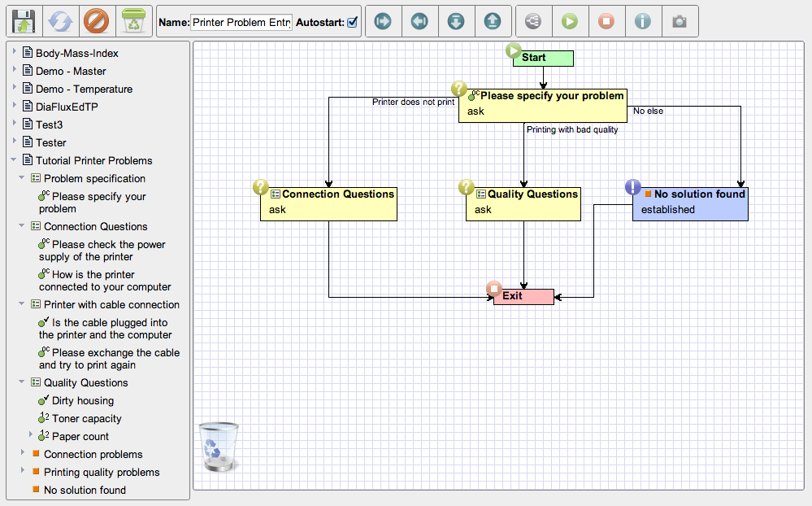Click the question mark badge on Connection Questions

(260, 187)
